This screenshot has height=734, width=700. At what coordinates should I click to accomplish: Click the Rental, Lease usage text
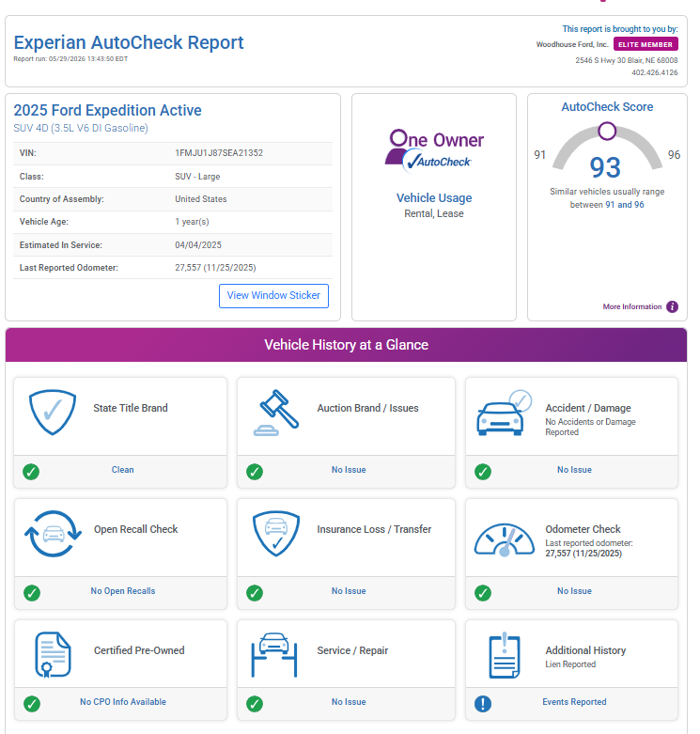tap(434, 213)
